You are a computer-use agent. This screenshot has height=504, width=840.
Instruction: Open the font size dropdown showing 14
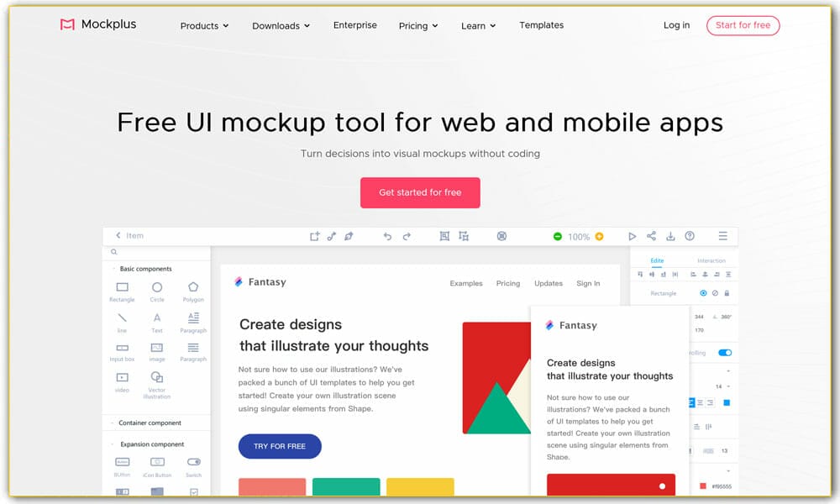722,386
